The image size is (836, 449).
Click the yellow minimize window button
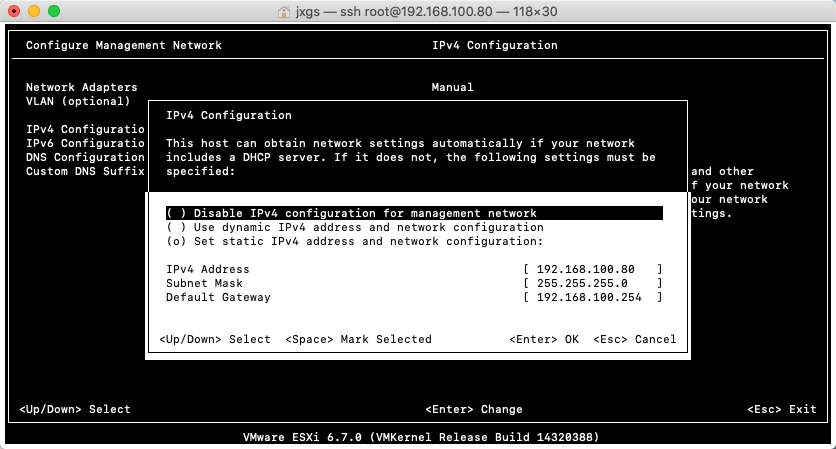34,11
